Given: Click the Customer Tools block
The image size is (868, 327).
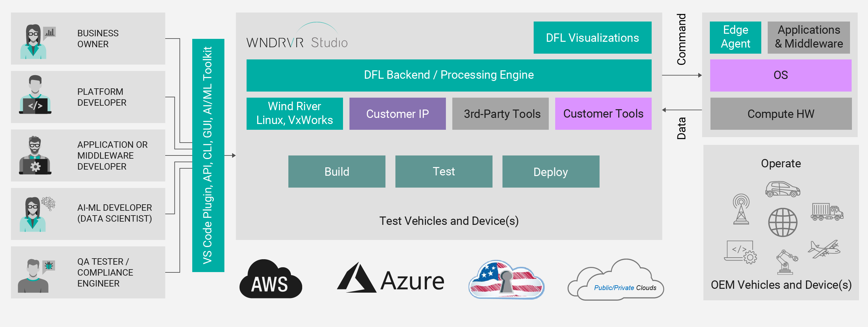Looking at the screenshot, I should [x=603, y=114].
